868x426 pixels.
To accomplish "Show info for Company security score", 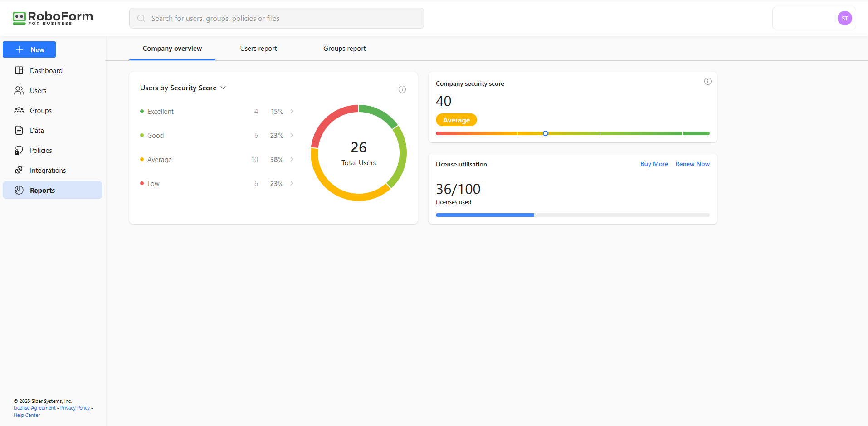I will 707,81.
